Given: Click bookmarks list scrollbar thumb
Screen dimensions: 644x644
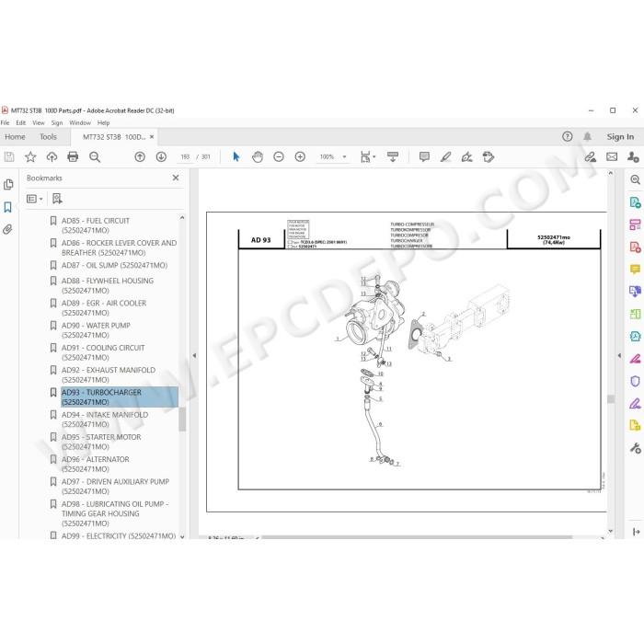Looking at the screenshot, I should [x=182, y=420].
